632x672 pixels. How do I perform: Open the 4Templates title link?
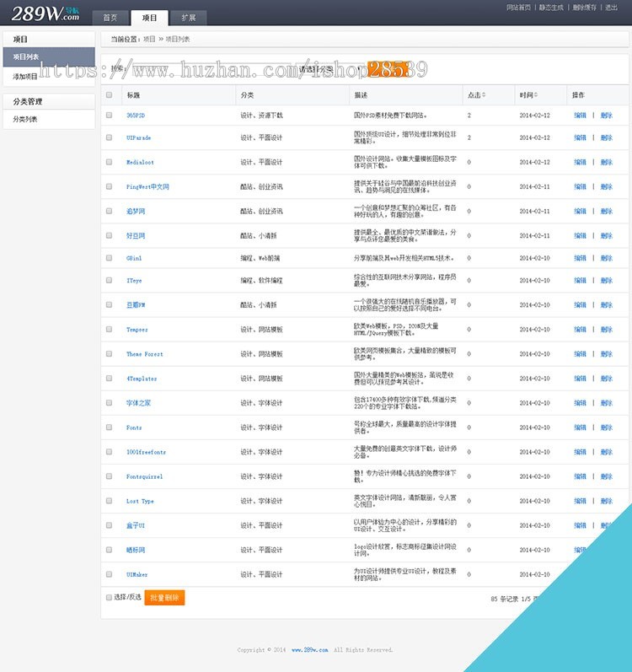pos(142,379)
